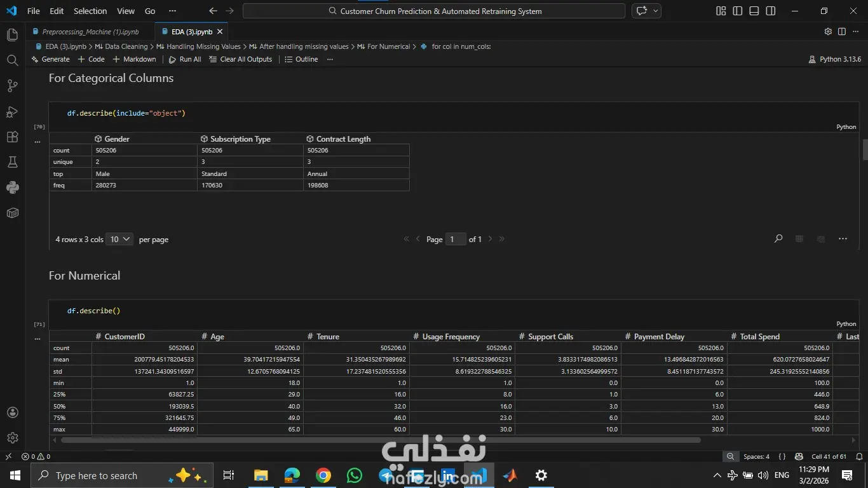Split the editor to the right

point(842,31)
